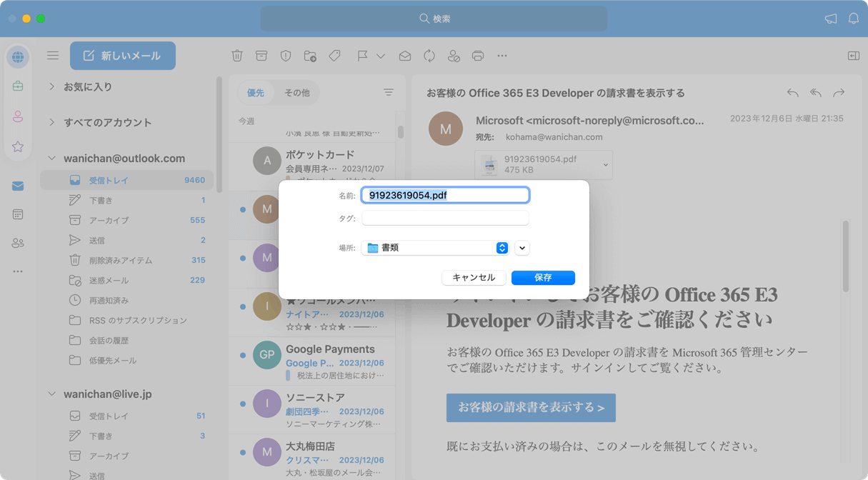This screenshot has height=480, width=868.
Task: Open more apps ellipsis in left rail
Action: (18, 271)
